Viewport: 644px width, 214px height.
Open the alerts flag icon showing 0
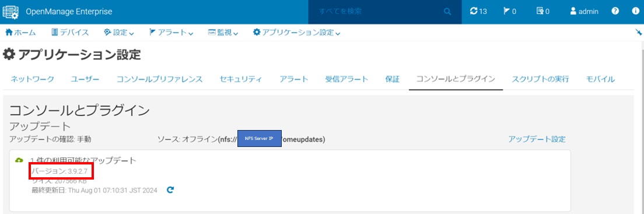point(510,12)
